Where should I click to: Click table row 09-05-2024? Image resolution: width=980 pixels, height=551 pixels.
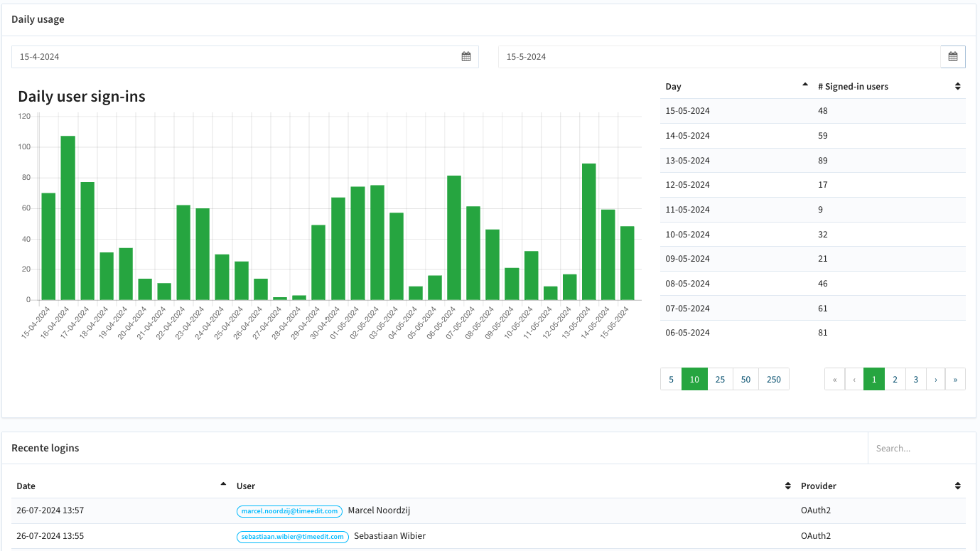pos(813,259)
